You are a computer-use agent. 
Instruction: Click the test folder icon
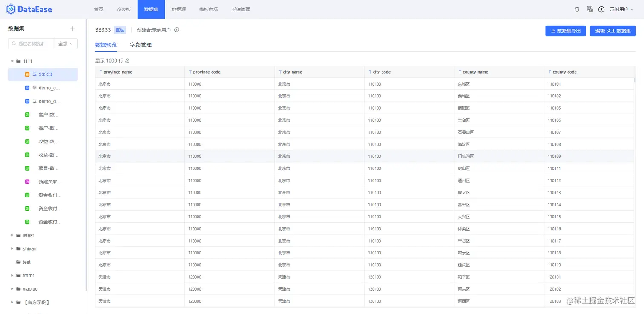click(x=18, y=262)
